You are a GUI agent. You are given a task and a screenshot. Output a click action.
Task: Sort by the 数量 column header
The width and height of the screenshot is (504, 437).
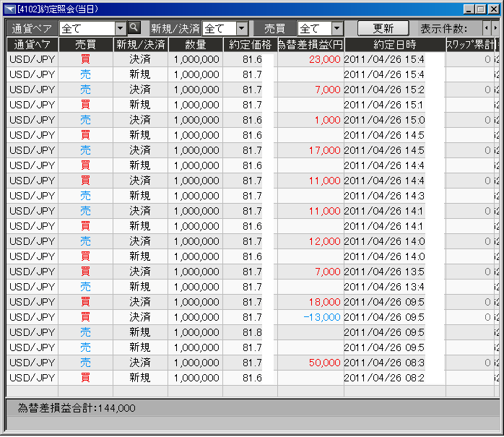195,44
